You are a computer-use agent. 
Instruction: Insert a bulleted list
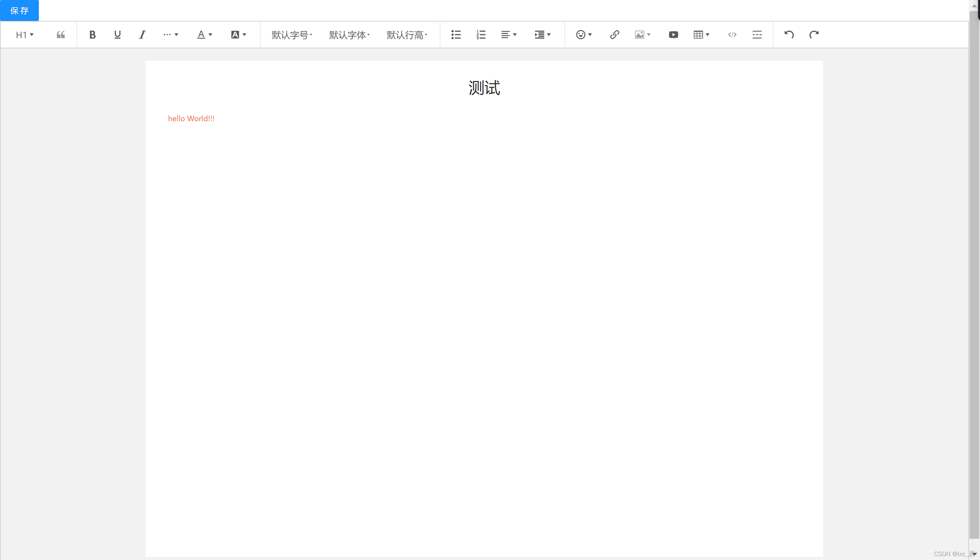(456, 35)
